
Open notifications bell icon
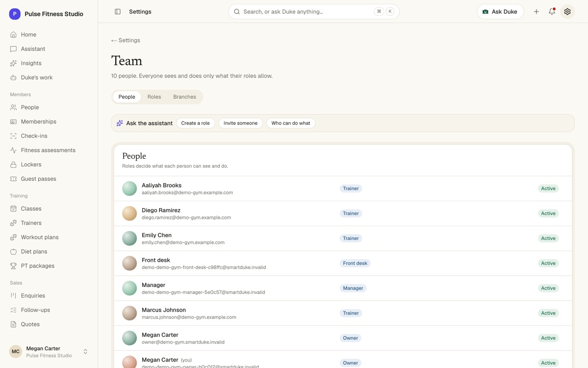(x=552, y=12)
